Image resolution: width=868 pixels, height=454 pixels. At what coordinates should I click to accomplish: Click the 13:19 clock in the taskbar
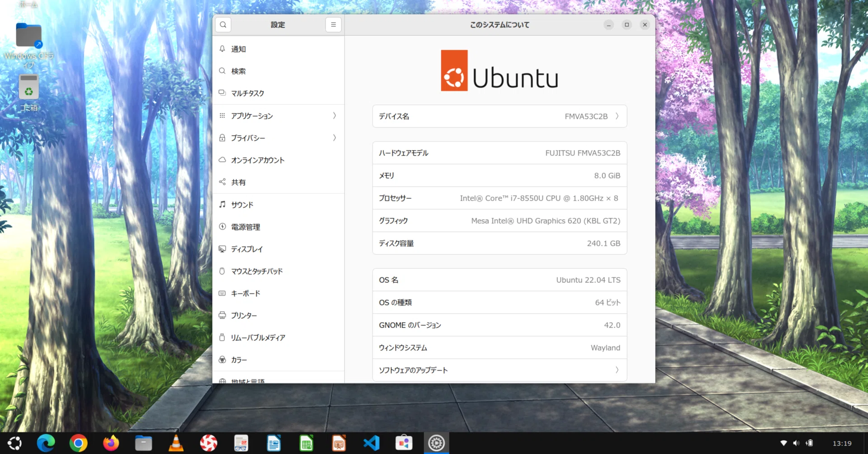tap(842, 444)
